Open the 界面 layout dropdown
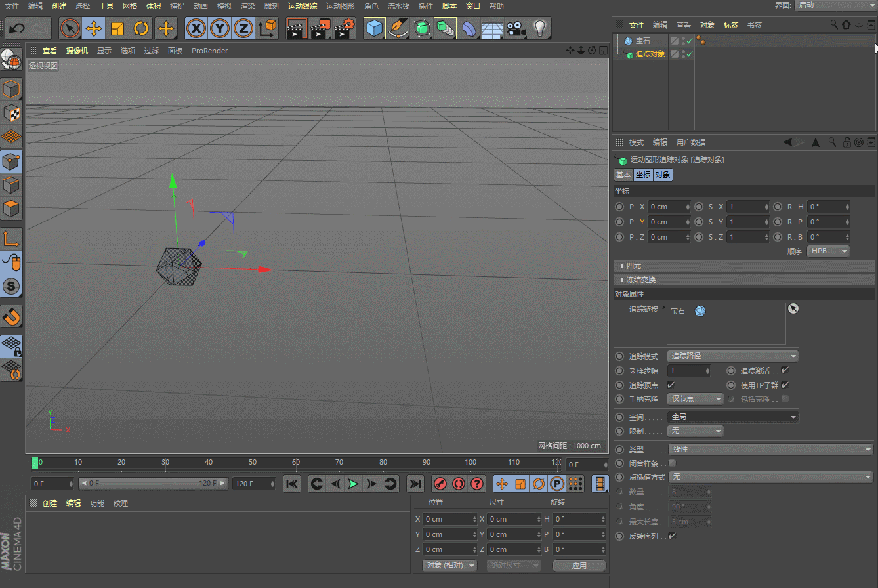This screenshot has height=588, width=878. point(835,5)
